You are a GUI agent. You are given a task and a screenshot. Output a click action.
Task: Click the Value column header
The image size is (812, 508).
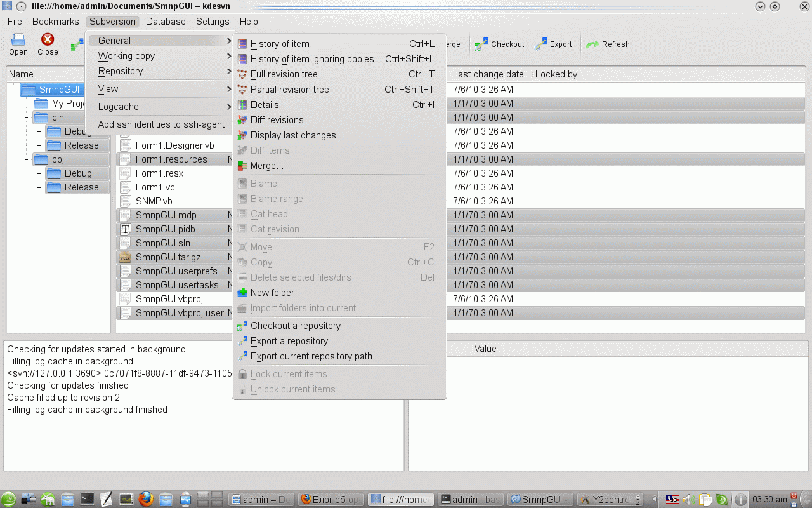click(485, 349)
